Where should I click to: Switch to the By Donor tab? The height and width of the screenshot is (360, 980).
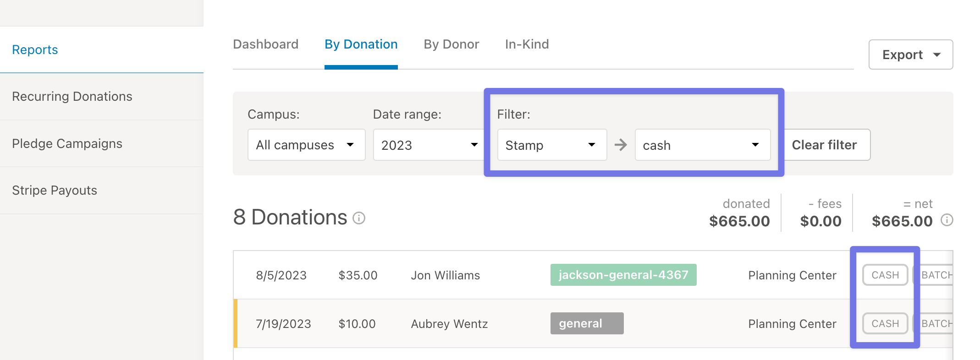click(451, 44)
